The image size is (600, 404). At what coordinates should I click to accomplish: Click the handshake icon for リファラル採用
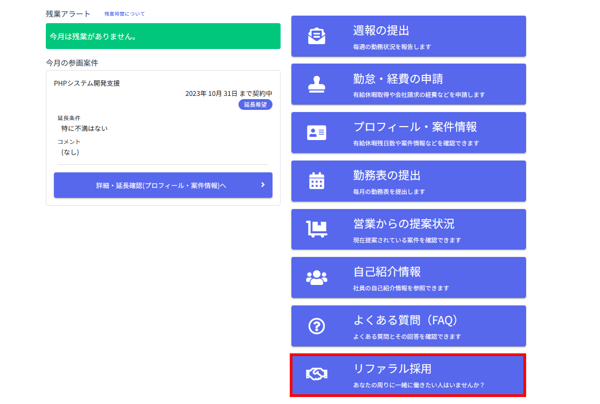pyautogui.click(x=317, y=375)
